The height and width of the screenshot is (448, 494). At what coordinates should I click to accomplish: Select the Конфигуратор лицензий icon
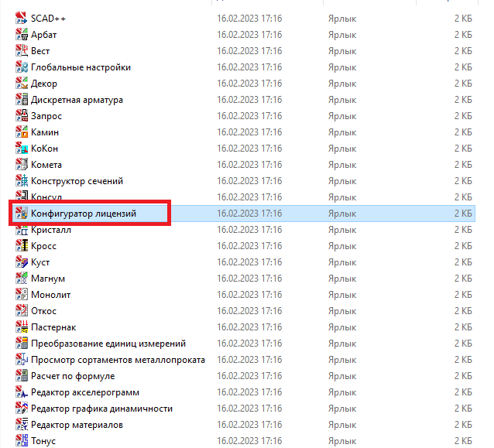pos(22,214)
